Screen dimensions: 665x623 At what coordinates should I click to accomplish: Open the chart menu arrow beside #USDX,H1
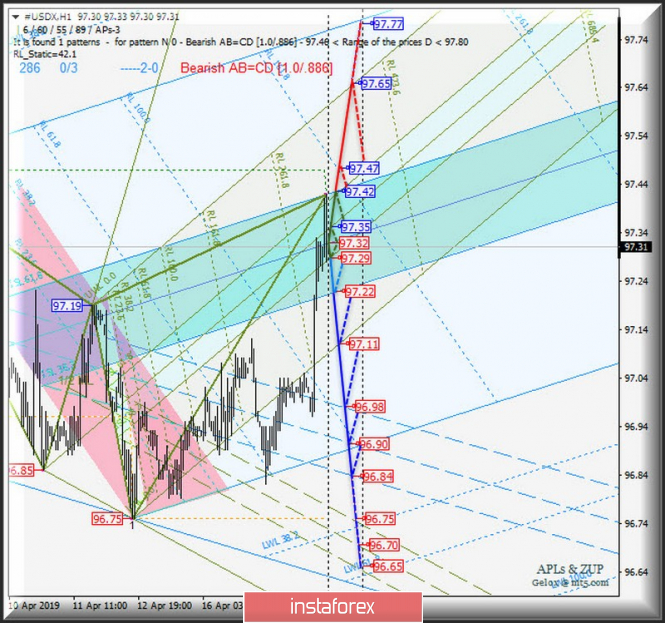tap(16, 17)
